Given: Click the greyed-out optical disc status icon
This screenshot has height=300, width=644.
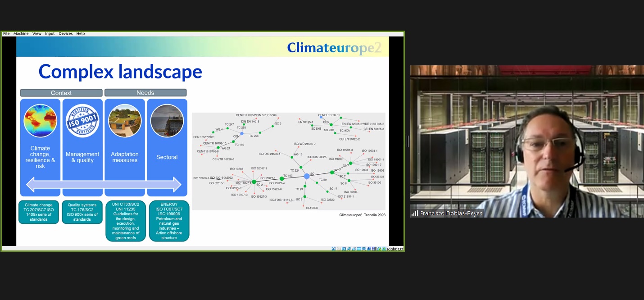Looking at the screenshot, I should click(339, 249).
